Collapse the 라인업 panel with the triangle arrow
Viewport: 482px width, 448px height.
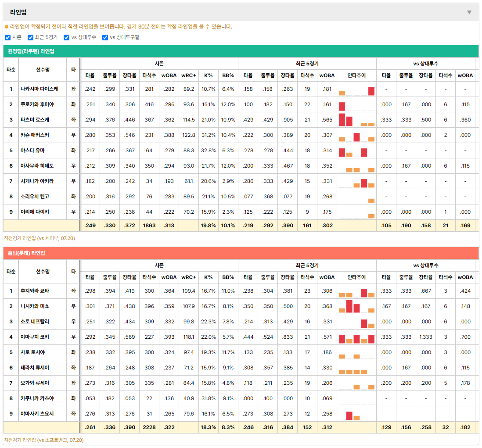[x=469, y=12]
